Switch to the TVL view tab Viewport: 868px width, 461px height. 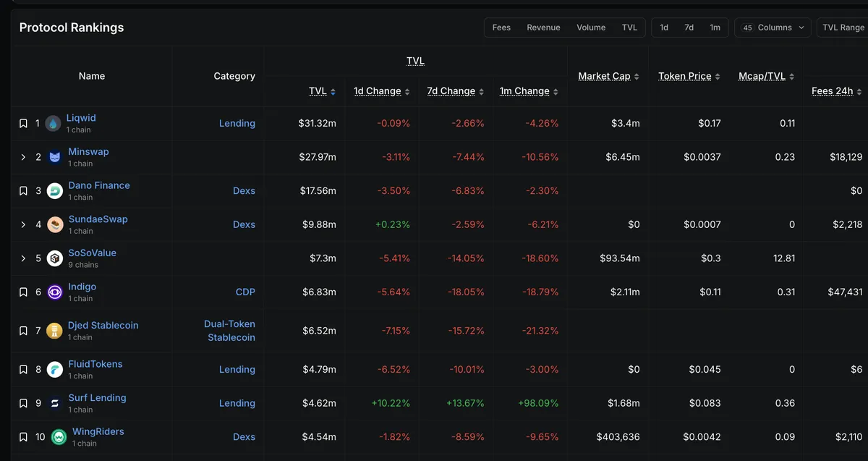629,28
